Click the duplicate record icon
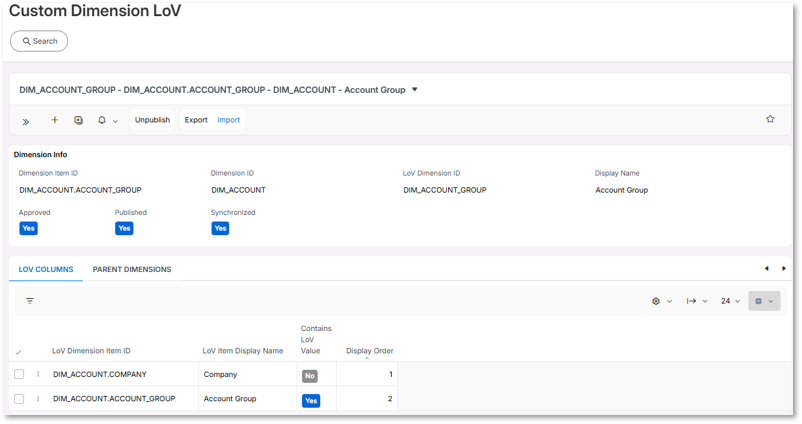Viewport: 802px width, 424px height. coord(78,120)
